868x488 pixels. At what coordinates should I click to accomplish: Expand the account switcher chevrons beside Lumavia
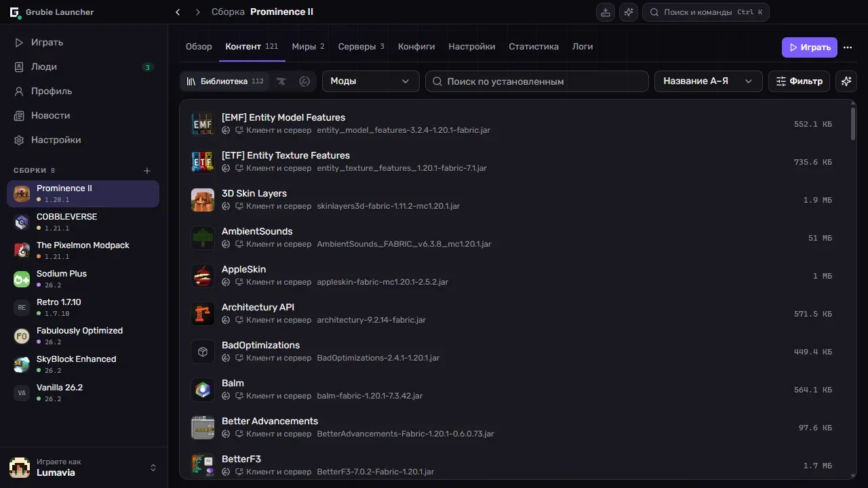pos(153,468)
